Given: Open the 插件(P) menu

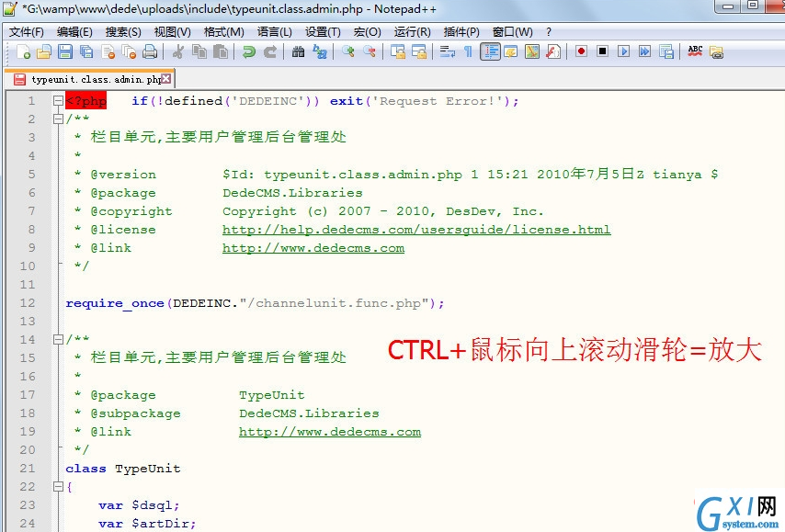Looking at the screenshot, I should tap(461, 32).
